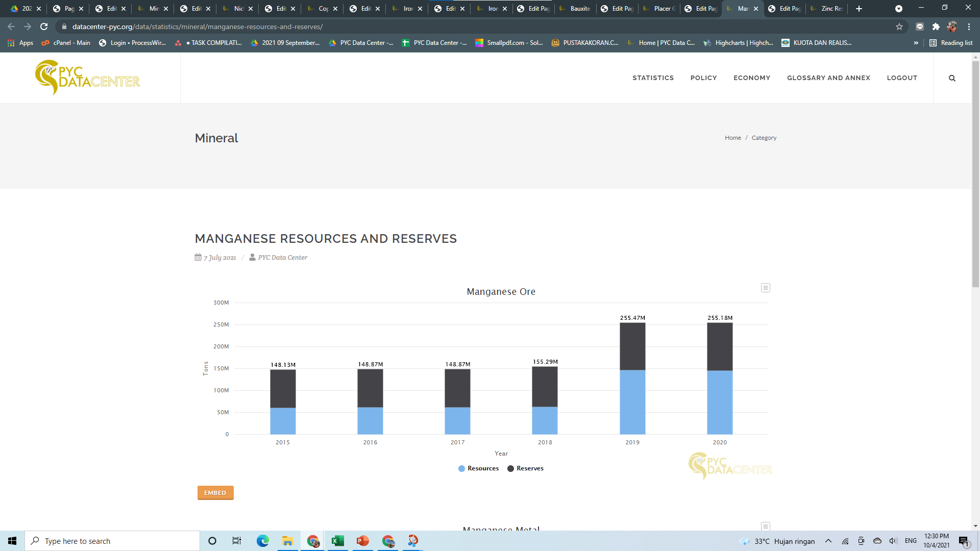980x551 pixels.
Task: Click the EMBED button
Action: (x=215, y=493)
